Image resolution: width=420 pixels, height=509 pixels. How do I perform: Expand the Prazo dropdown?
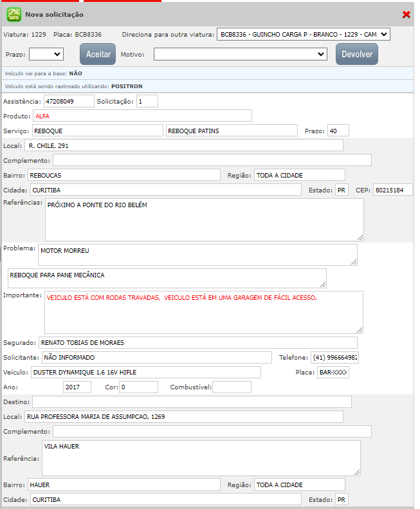point(46,54)
